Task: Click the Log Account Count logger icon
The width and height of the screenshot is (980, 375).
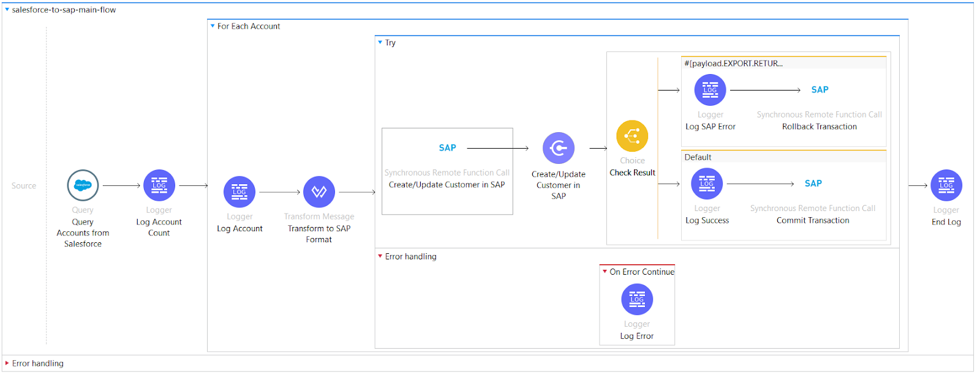Action: click(x=159, y=185)
